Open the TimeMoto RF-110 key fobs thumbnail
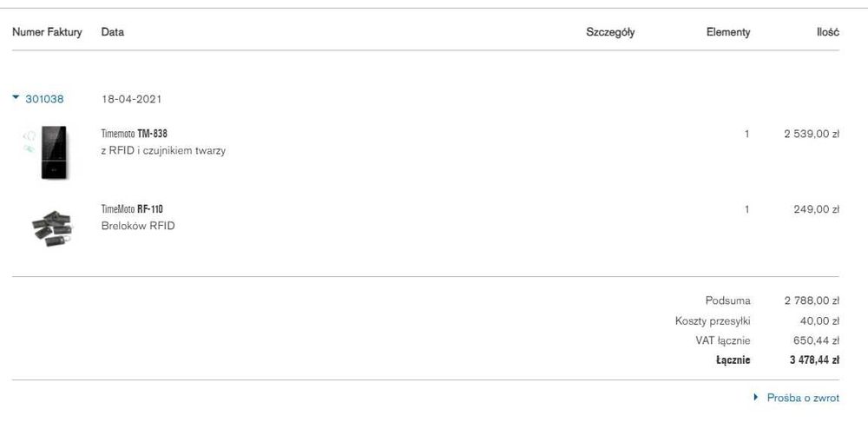The image size is (868, 422). (x=53, y=227)
